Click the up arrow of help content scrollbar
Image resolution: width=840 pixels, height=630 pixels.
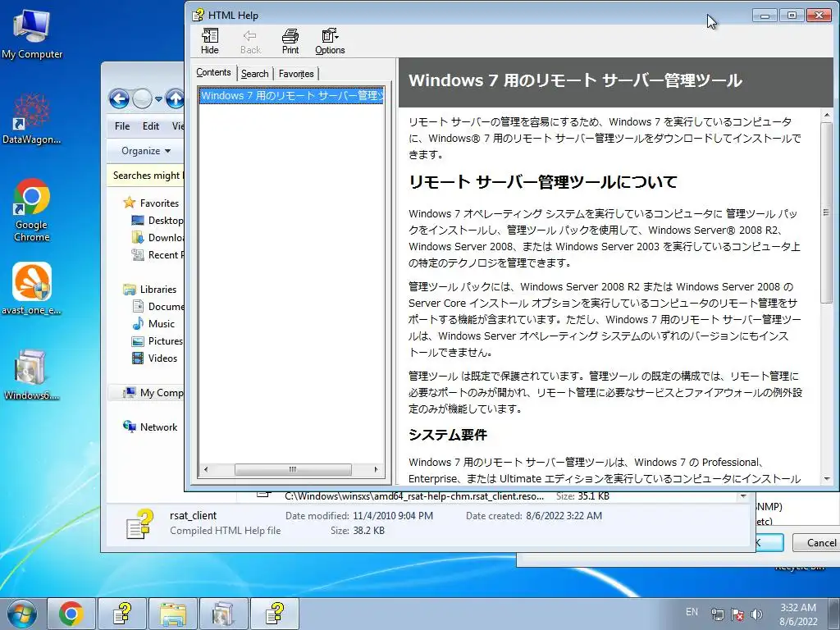tap(827, 115)
